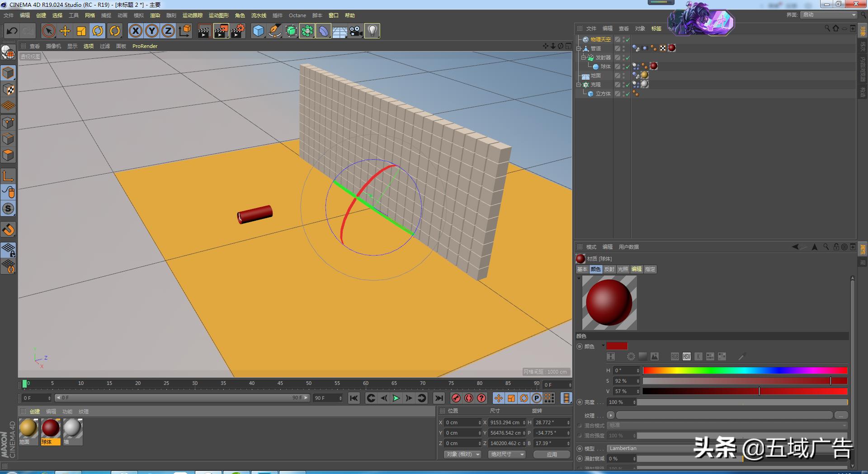
Task: Open the Render Settings gear icon
Action: [237, 32]
